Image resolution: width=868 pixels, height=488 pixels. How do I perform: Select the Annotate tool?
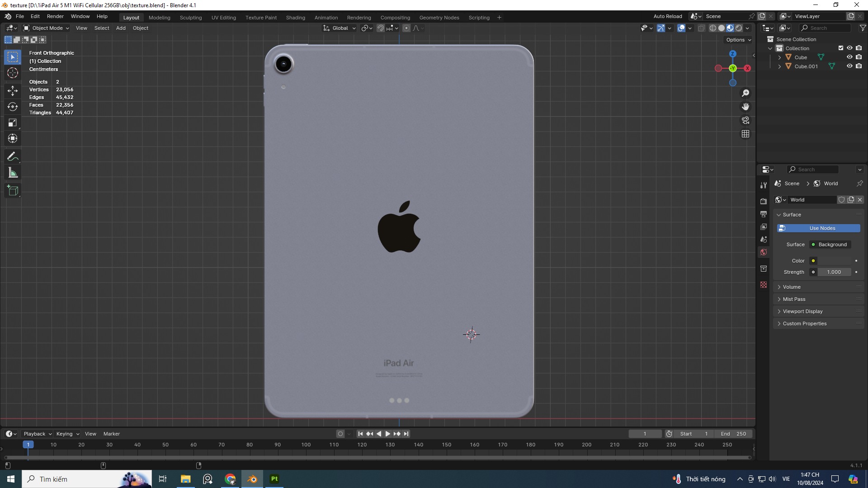13,157
